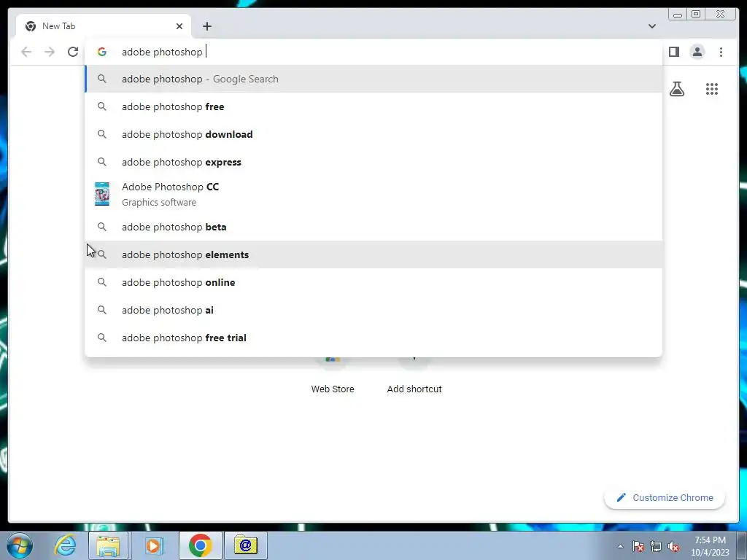Click search icon beside 'adobe photoshop free'

tap(102, 106)
